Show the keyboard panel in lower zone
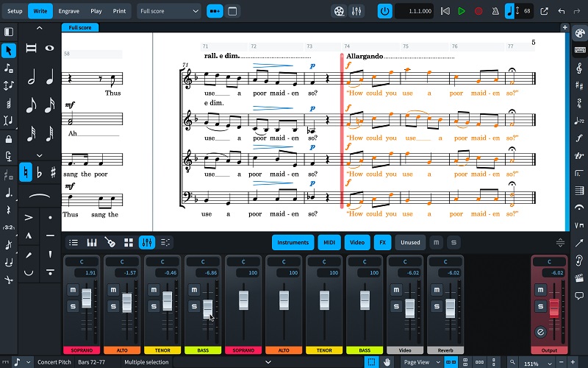 coord(92,242)
